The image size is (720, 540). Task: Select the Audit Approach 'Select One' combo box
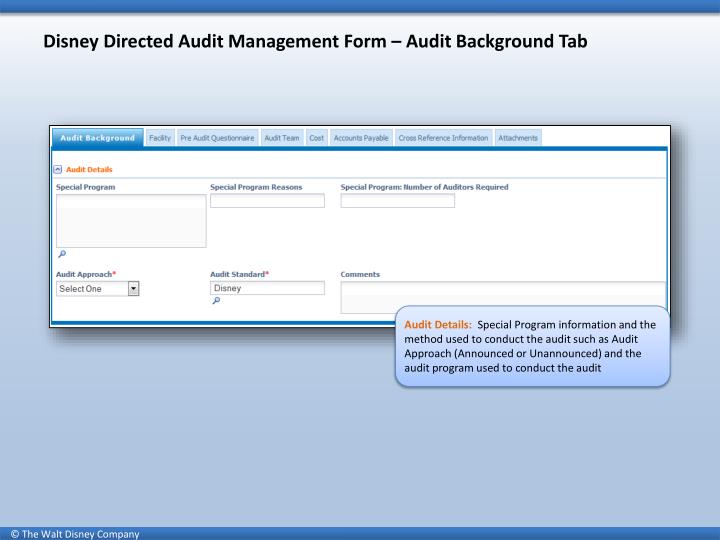pyautogui.click(x=97, y=288)
